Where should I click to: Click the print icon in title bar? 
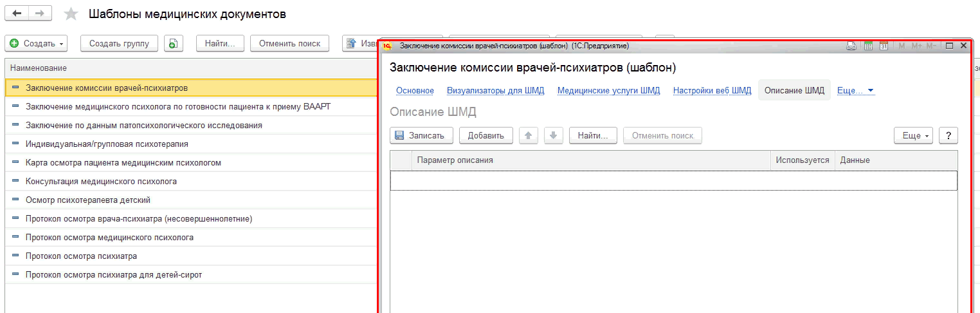(851, 46)
